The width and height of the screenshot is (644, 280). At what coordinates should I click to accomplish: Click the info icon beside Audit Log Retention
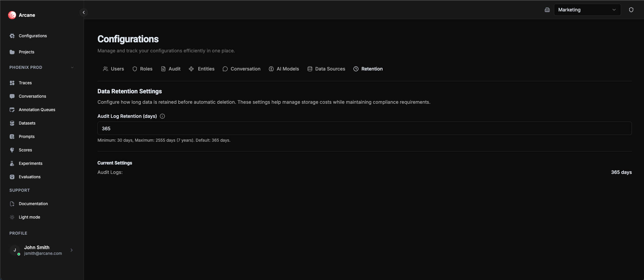click(162, 116)
